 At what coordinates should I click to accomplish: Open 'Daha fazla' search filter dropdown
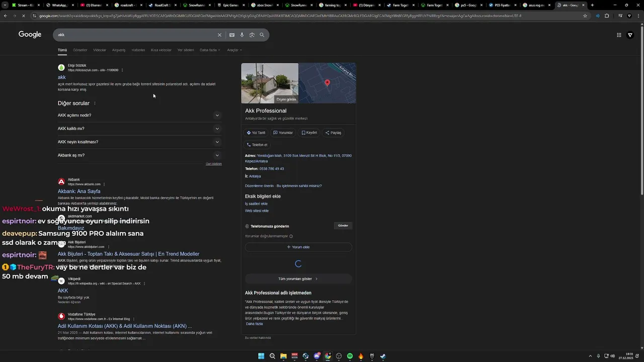tap(210, 50)
